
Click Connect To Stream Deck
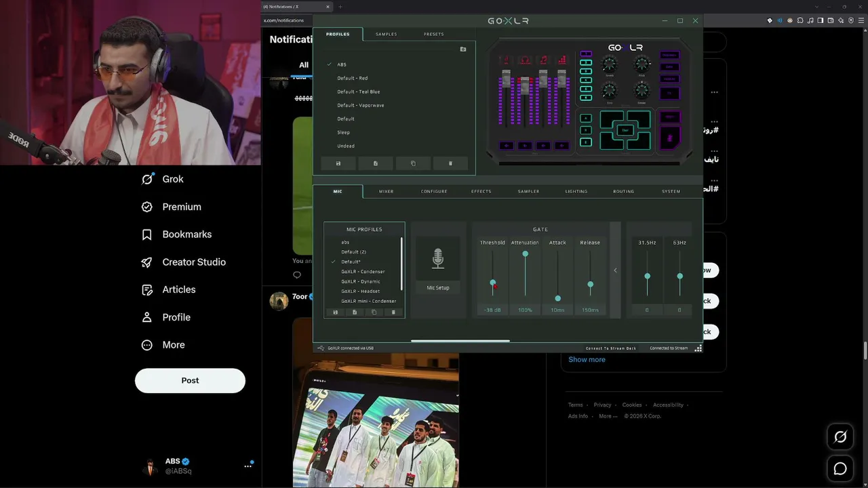coord(611,348)
